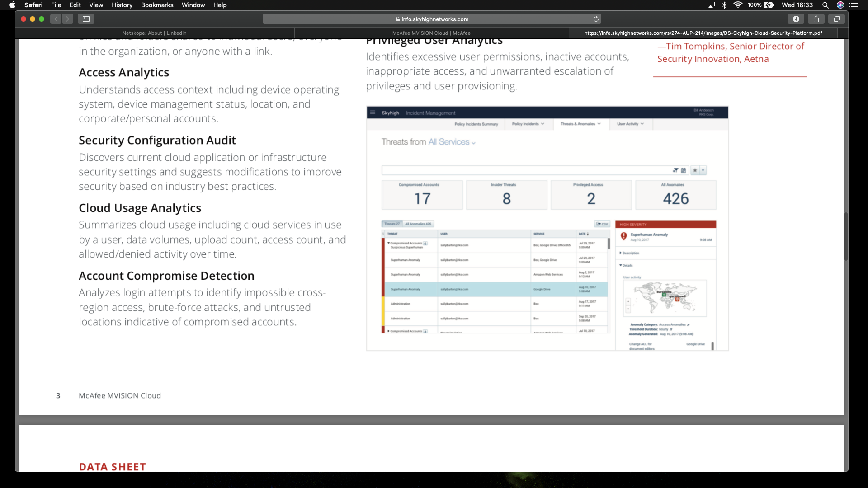868x488 pixels.
Task: Open the Window menu
Action: click(193, 5)
